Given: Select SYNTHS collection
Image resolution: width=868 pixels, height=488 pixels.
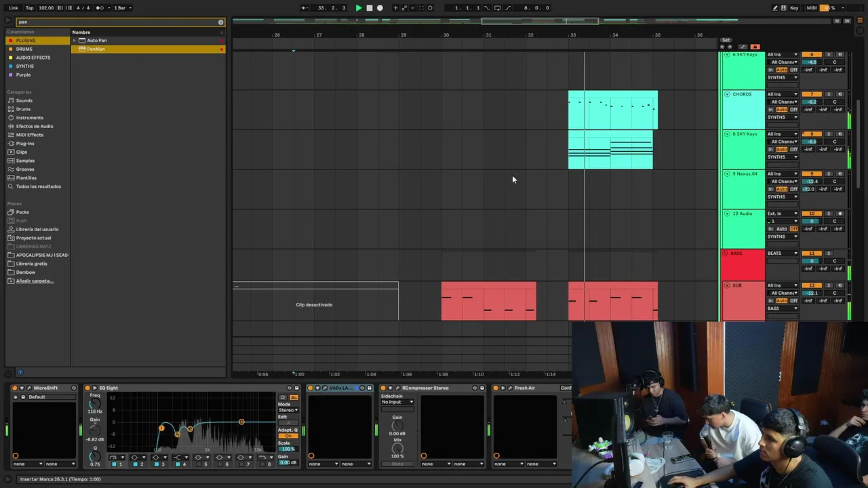Looking at the screenshot, I should pyautogui.click(x=25, y=66).
